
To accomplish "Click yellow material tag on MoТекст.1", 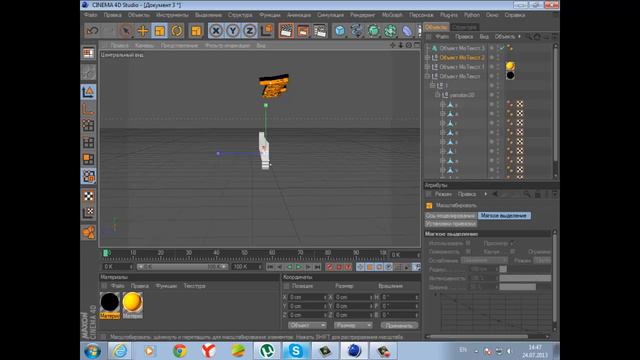I will (x=510, y=66).
